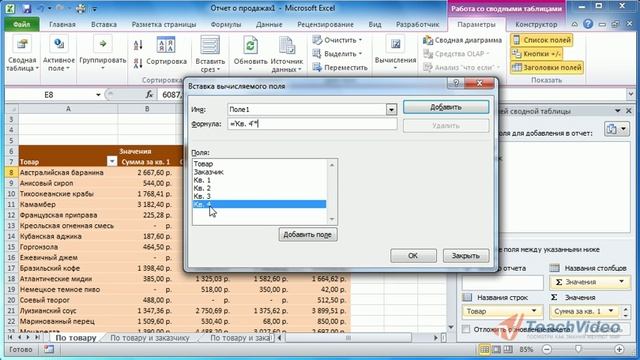This screenshot has width=640, height=360.
Task: Open the quick access toolbar customize arrow
Action: [x=94, y=9]
